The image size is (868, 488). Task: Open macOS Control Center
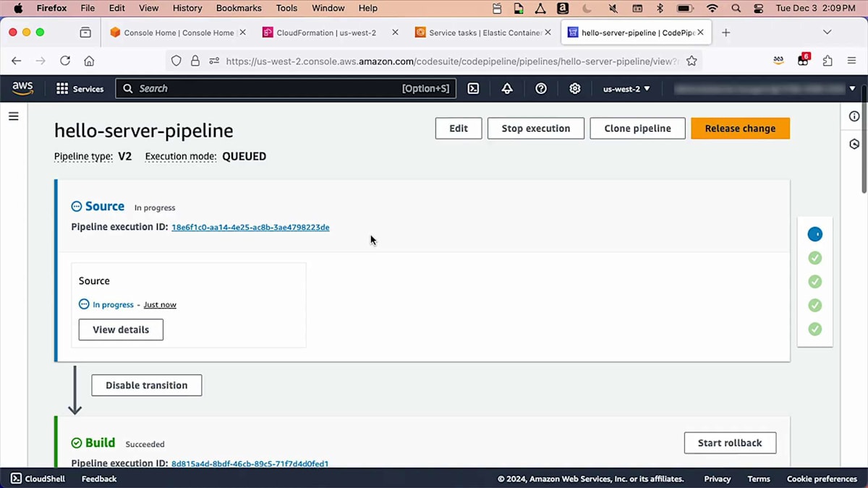click(x=758, y=8)
